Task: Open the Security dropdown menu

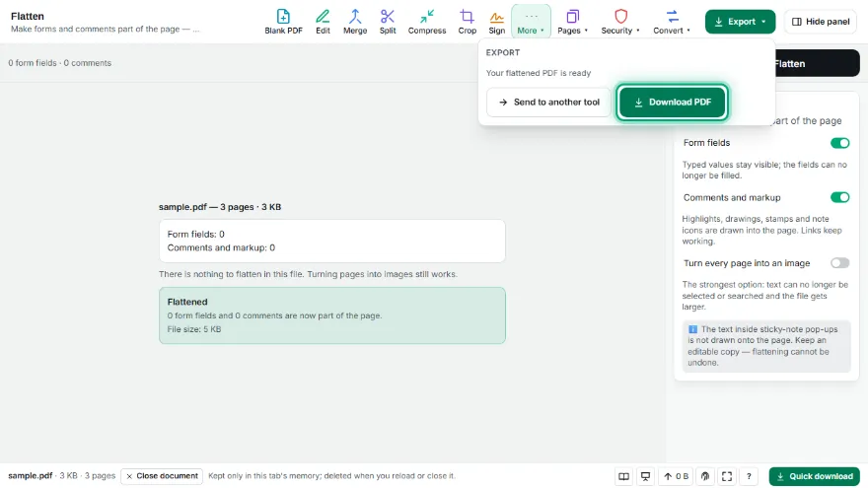Action: click(x=620, y=22)
